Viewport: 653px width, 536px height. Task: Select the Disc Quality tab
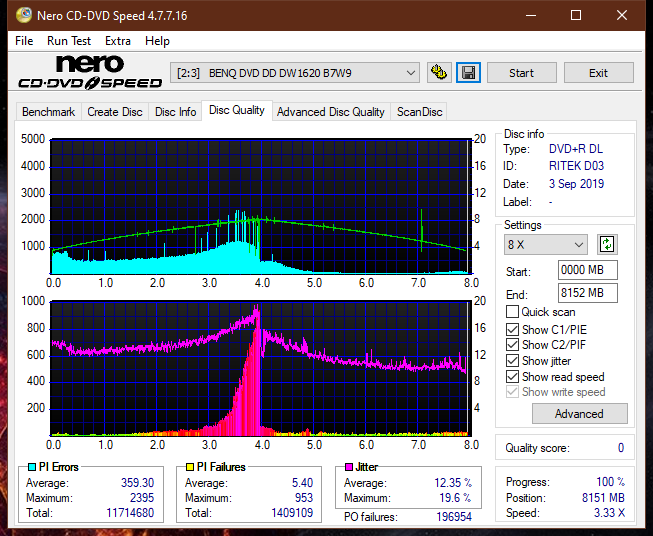tap(237, 110)
